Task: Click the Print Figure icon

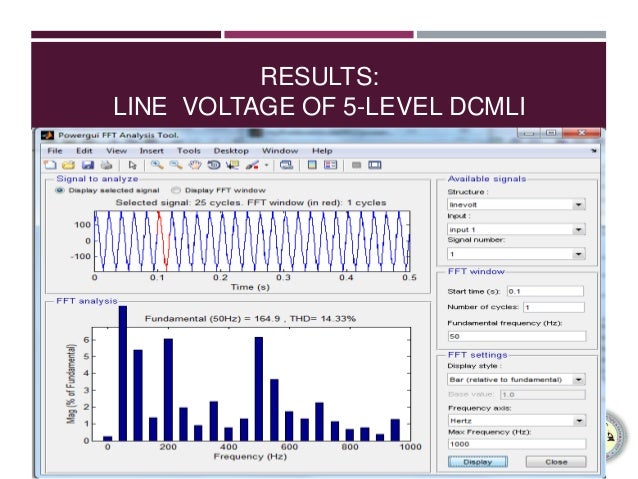Action: coord(106,165)
